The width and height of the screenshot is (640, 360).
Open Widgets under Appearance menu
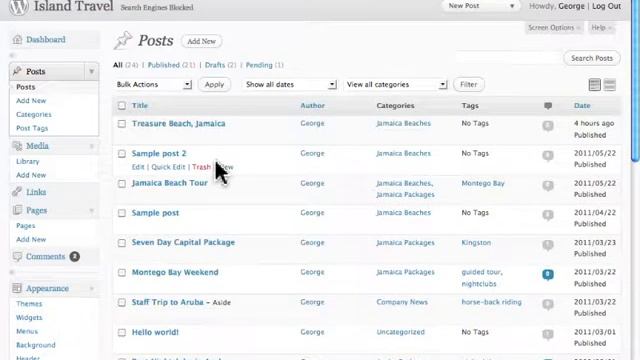coord(29,318)
